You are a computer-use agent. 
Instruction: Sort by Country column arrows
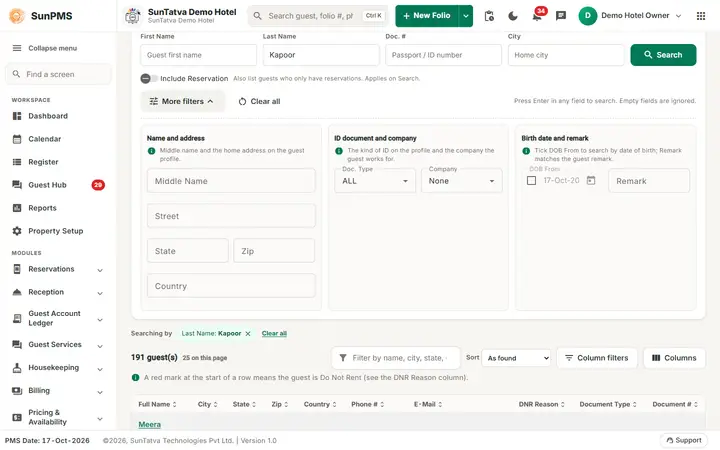(334, 405)
